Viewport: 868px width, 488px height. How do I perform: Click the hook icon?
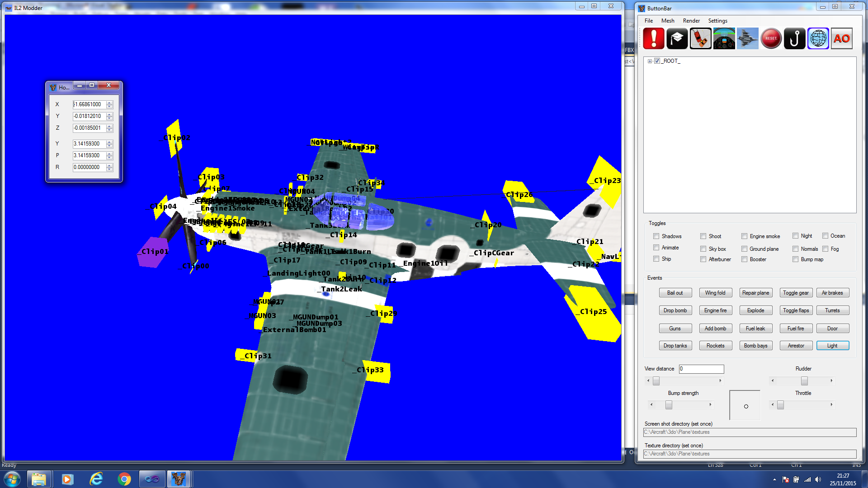tap(794, 39)
